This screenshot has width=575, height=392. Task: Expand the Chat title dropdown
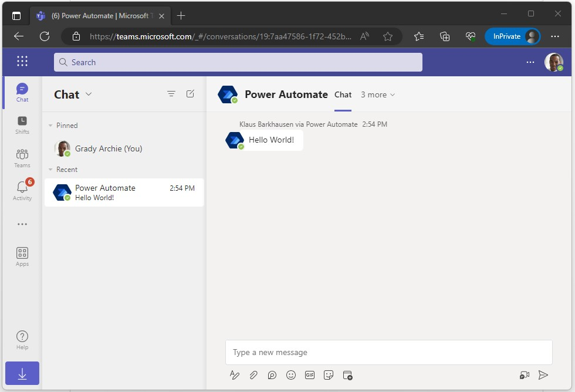89,94
